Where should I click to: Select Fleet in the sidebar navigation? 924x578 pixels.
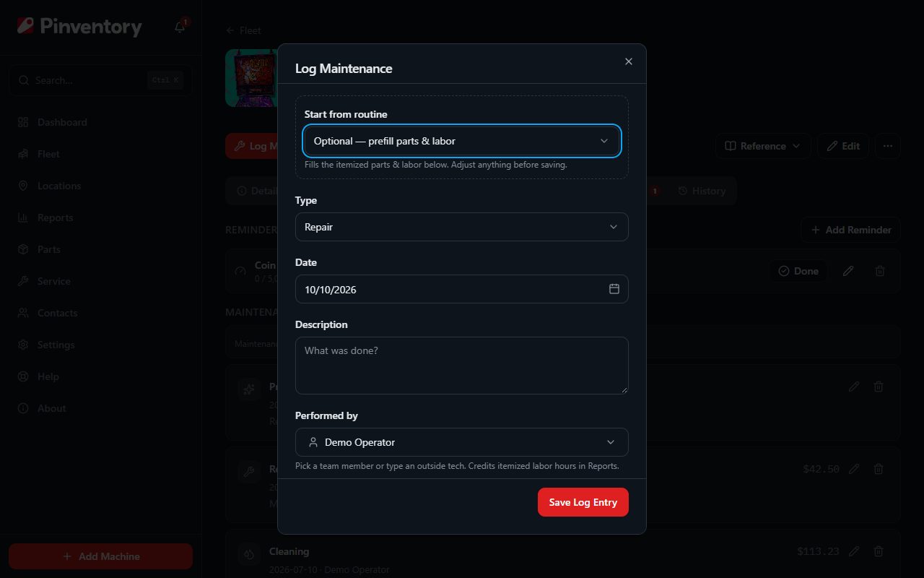pos(100,154)
